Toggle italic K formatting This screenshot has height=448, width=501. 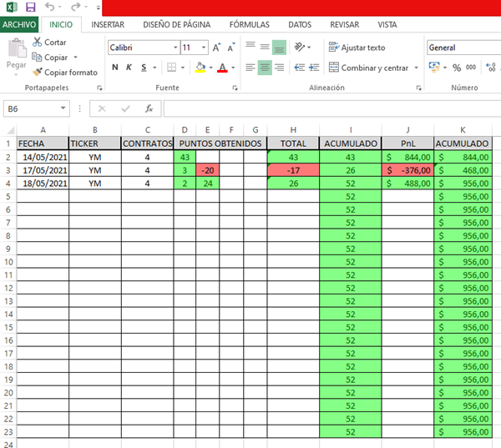click(129, 68)
